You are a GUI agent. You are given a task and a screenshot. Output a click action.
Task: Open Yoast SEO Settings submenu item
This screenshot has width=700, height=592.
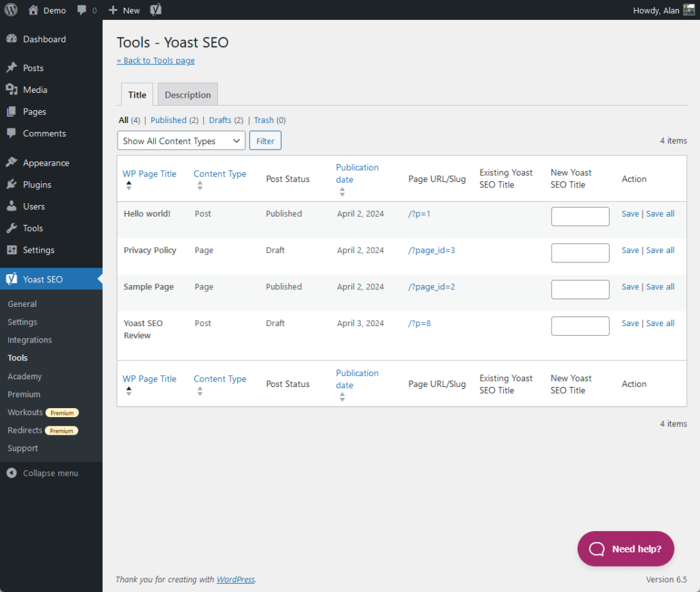coord(23,322)
